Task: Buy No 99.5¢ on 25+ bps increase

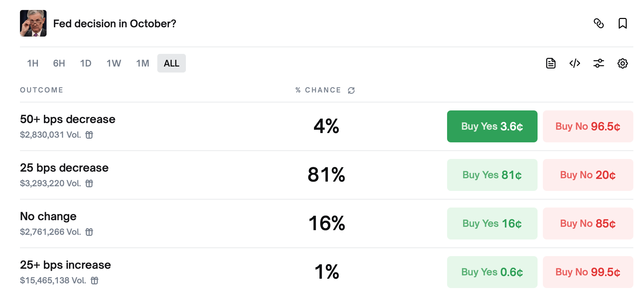Action: point(588,272)
